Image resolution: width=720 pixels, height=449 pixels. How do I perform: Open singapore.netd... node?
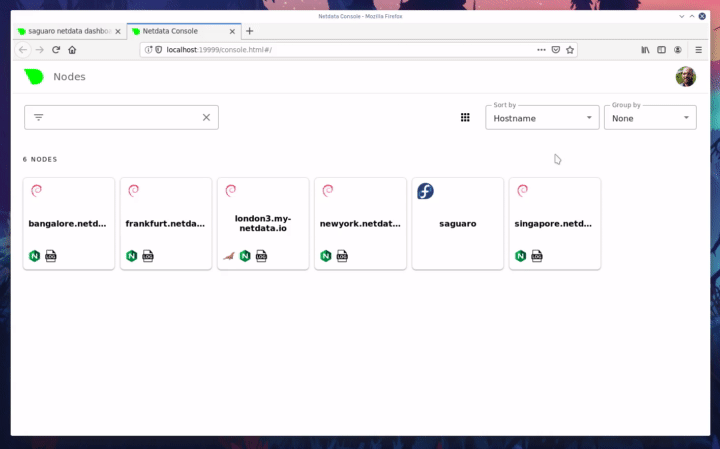(x=555, y=224)
